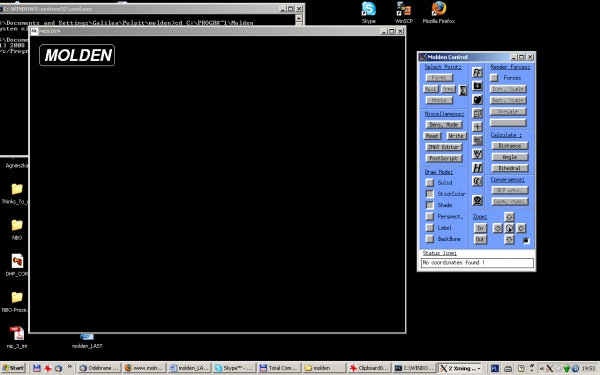Click the heart-shaped orbital icon in Molden Control
600x375 pixels.
coord(477,100)
